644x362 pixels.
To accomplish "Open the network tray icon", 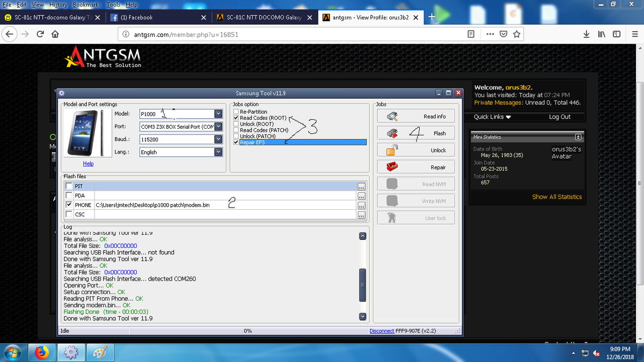I will [x=585, y=353].
